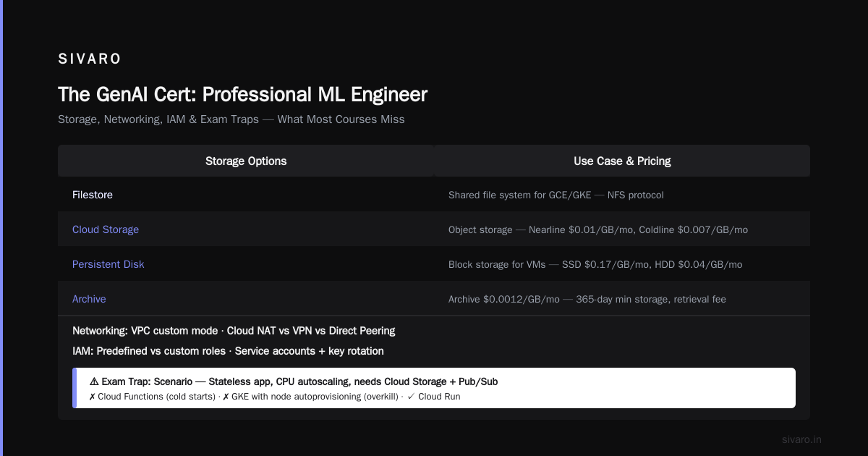Viewport: 868px width, 456px height.
Task: Click the Nearline and Coldline pricing cell
Action: tap(598, 229)
